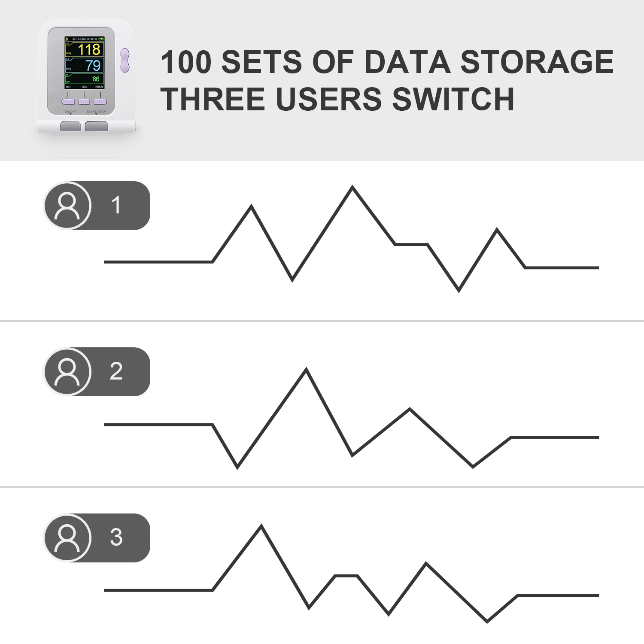Click the gray START/STOP button

(96, 126)
